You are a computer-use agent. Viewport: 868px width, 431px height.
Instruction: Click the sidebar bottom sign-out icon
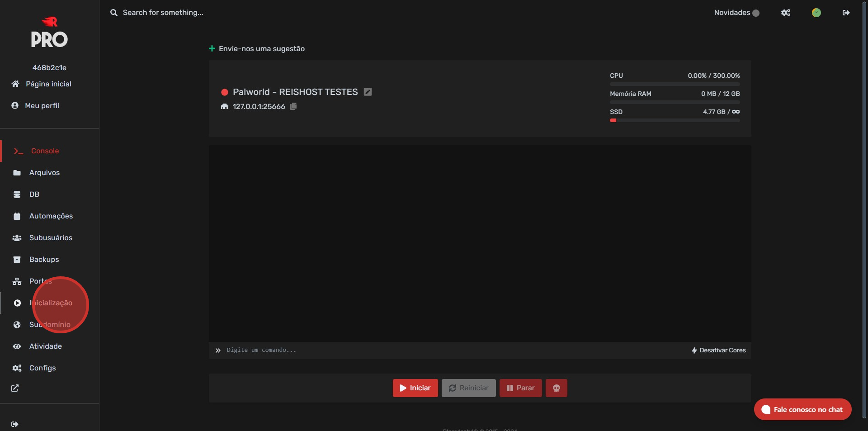click(15, 424)
